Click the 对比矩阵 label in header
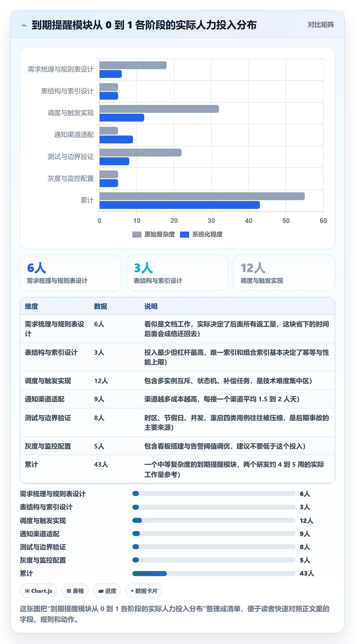Screen dimensions: 355x644 pyautogui.click(x=321, y=25)
